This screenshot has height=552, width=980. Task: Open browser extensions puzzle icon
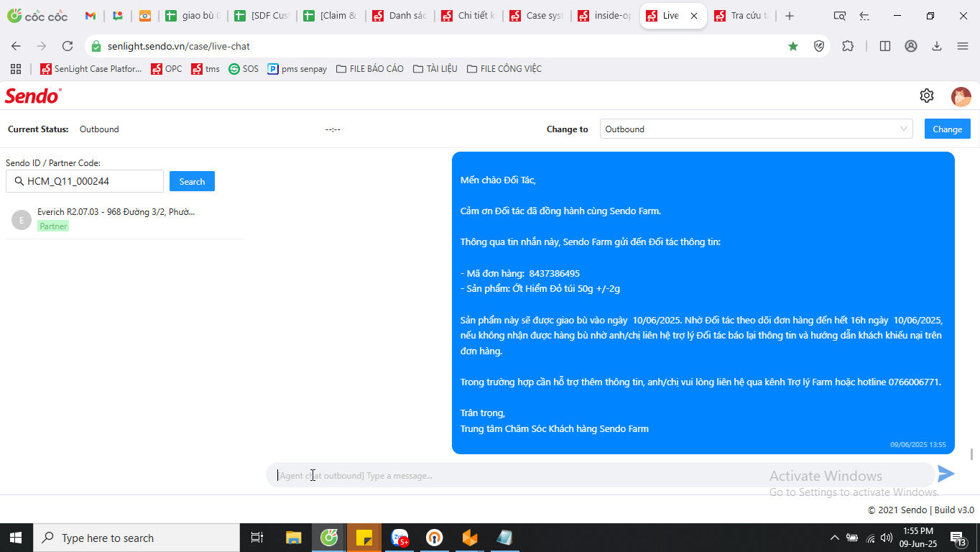coord(848,46)
